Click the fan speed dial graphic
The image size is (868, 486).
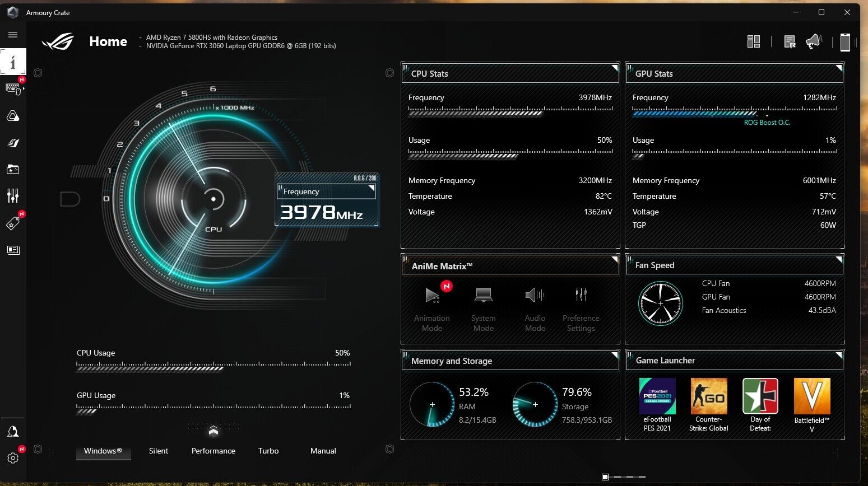point(661,303)
